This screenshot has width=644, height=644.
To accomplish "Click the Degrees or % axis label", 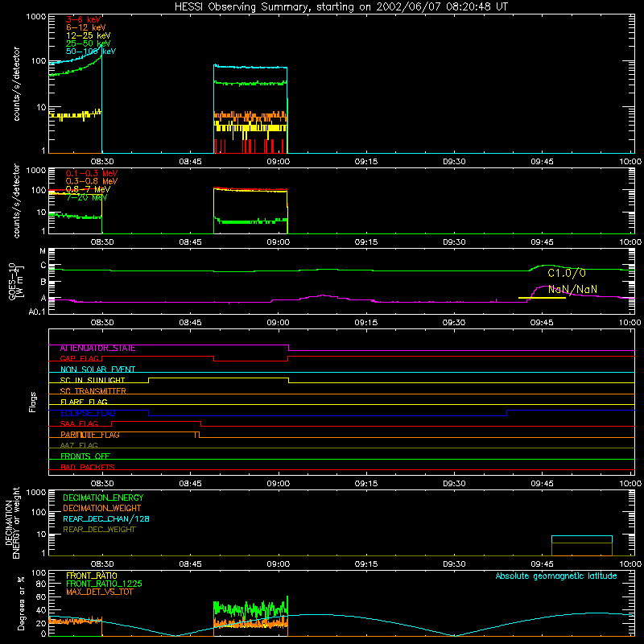I will click(x=22, y=603).
